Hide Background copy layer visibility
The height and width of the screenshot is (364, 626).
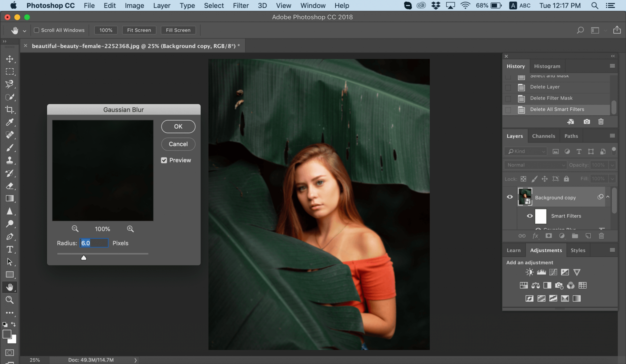click(510, 197)
